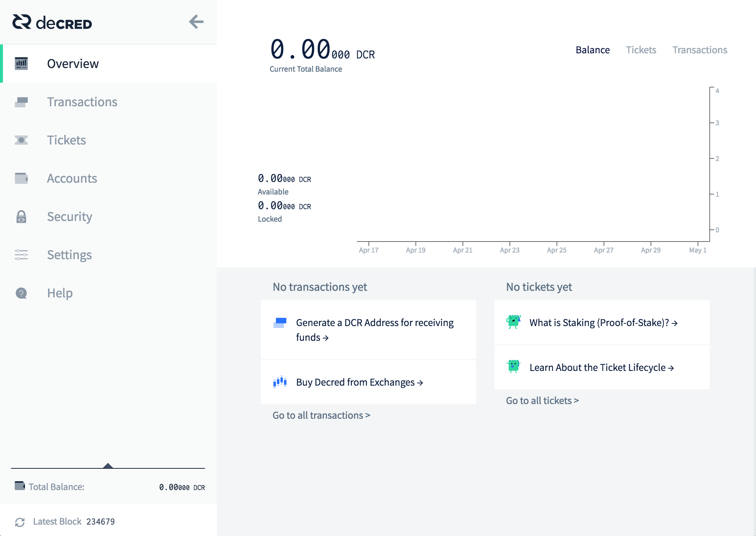Screen dimensions: 756x536
Task: Open the Help section
Action: coord(108,293)
